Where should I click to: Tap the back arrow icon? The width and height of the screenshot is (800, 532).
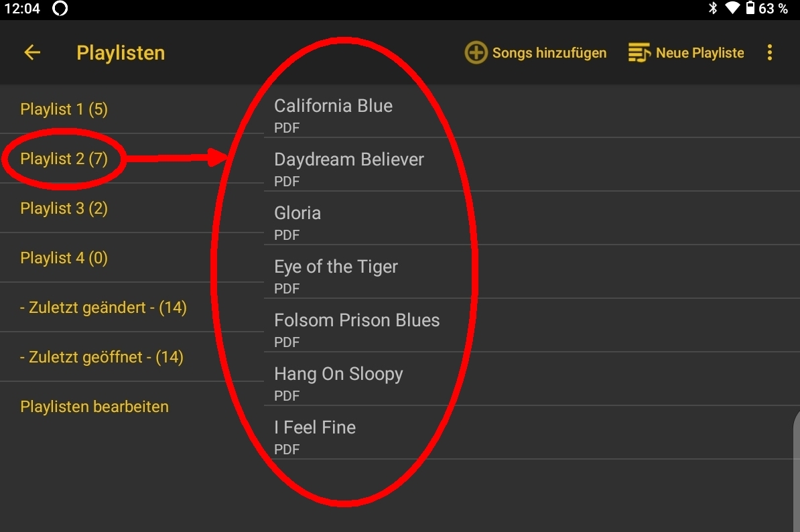[32, 53]
